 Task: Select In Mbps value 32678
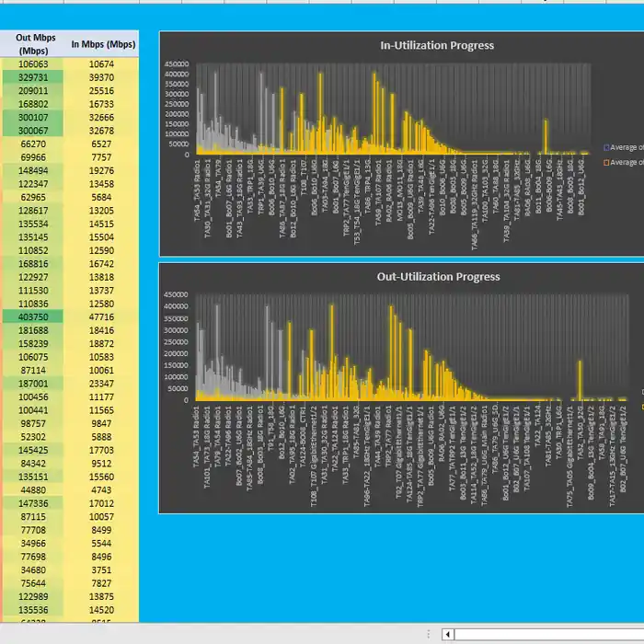click(101, 131)
